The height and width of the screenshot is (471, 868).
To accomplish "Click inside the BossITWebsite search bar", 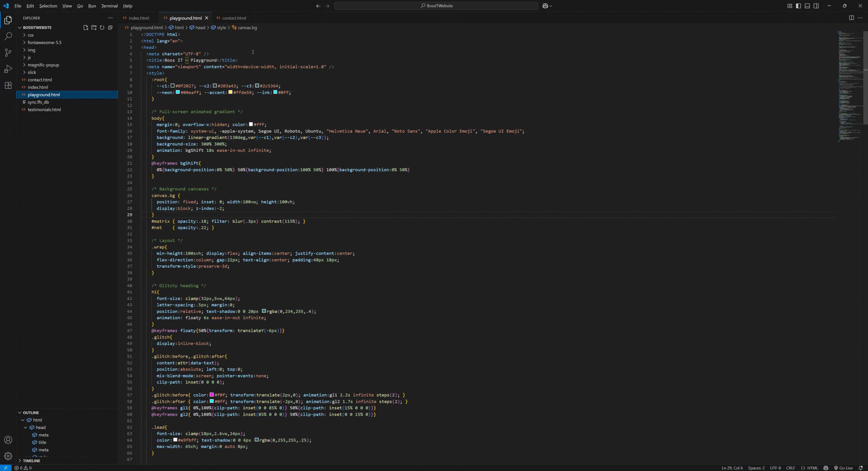I will click(436, 6).
